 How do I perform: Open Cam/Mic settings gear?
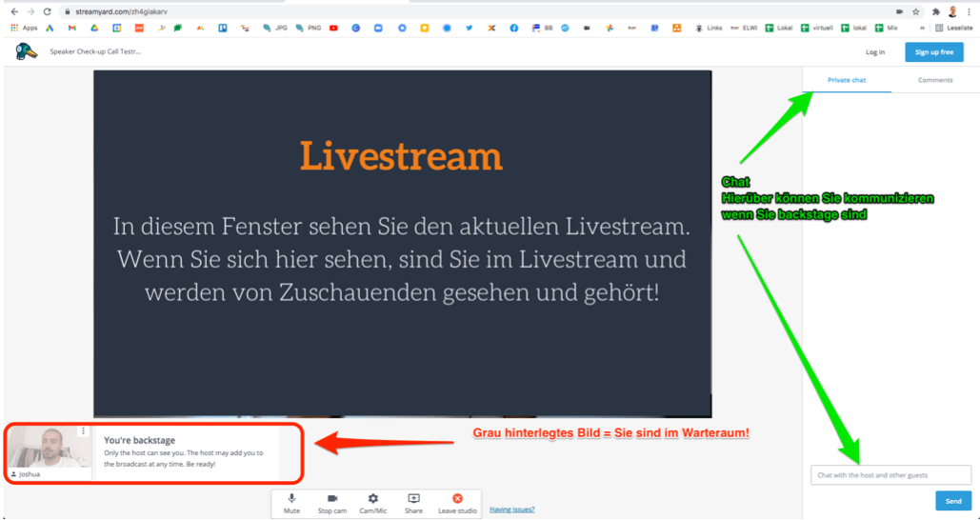tap(373, 503)
